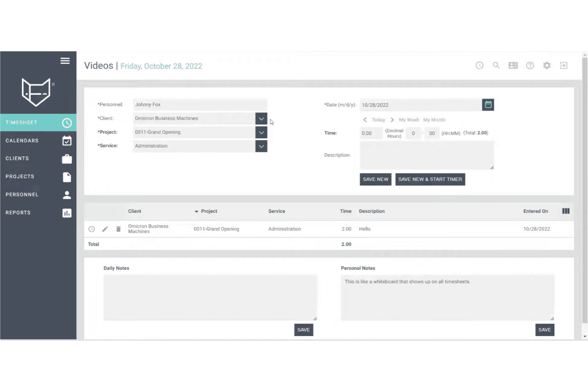
Task: Toggle the hamburger sidebar menu
Action: (65, 61)
